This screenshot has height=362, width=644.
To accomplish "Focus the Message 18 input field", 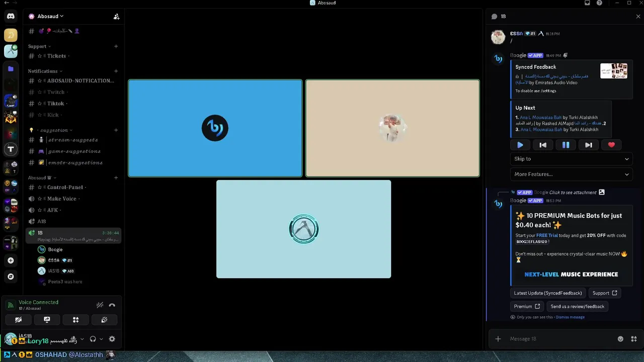I will click(560, 339).
